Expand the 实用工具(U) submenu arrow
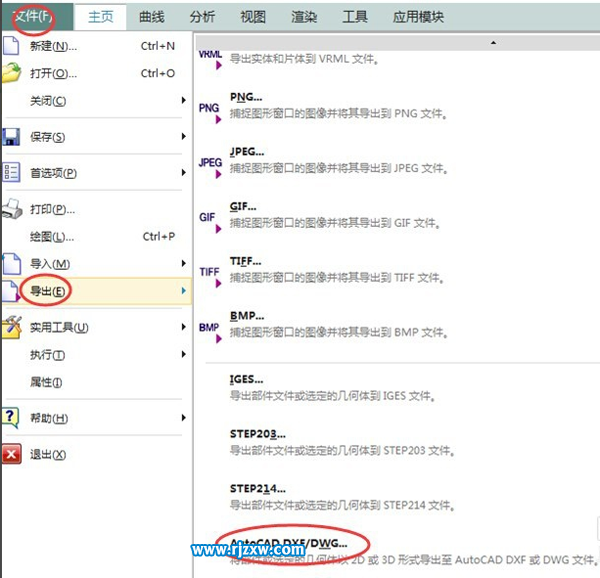The image size is (600, 578). (184, 327)
